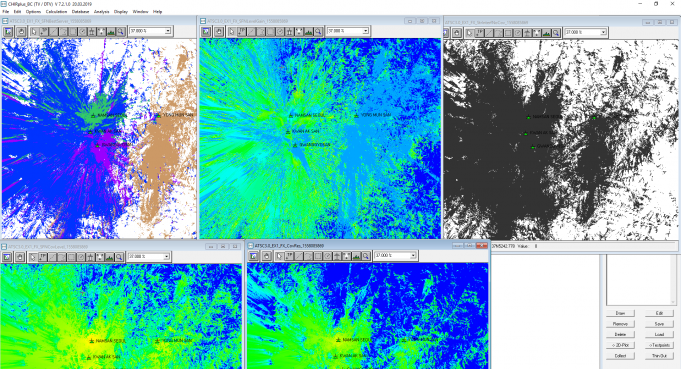Expand zoom percentage dropdown in BestServer window
Screen dimensions: 681x369
pos(168,31)
